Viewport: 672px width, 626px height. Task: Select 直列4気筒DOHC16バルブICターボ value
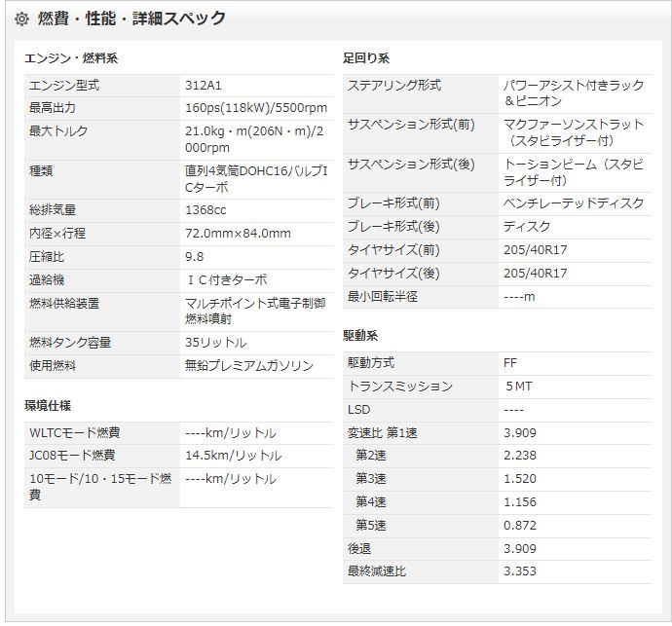click(x=256, y=179)
